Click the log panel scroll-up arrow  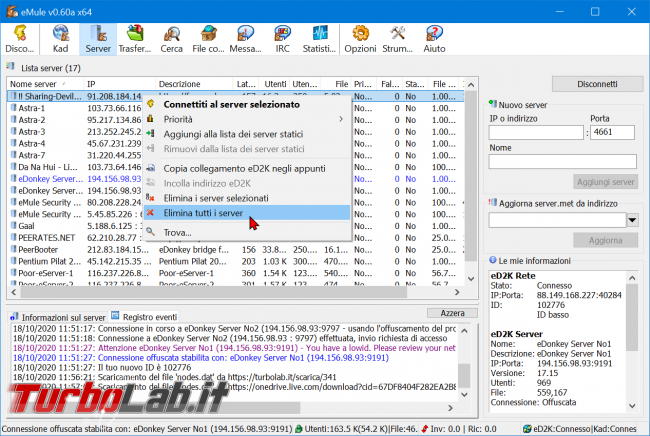coord(464,331)
